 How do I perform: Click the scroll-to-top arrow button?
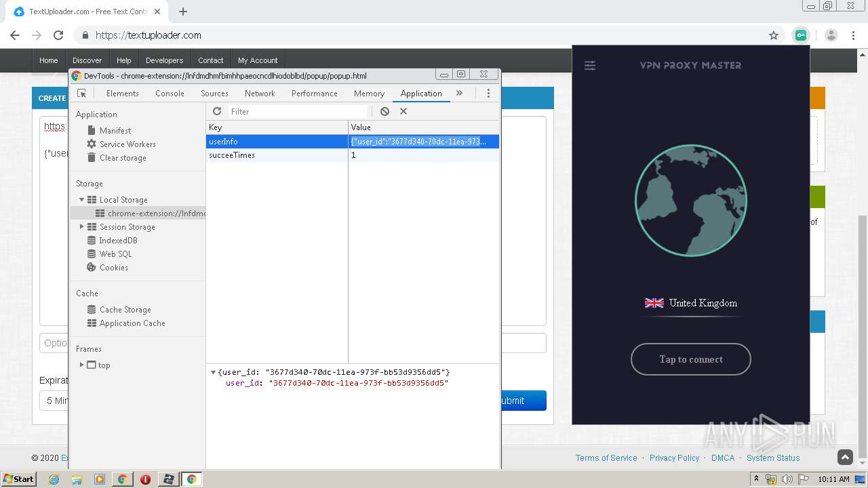845,457
